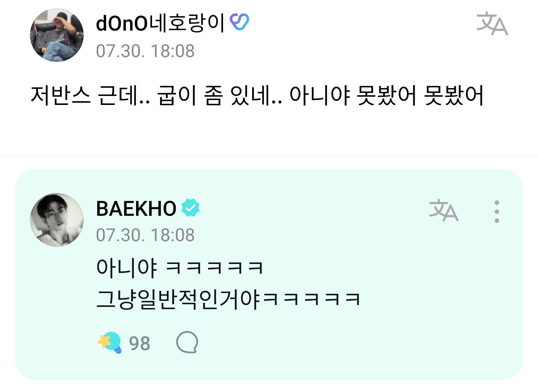Tap the fan post timestamp 07.30. 18:08
This screenshot has width=538, height=392.
tap(145, 51)
